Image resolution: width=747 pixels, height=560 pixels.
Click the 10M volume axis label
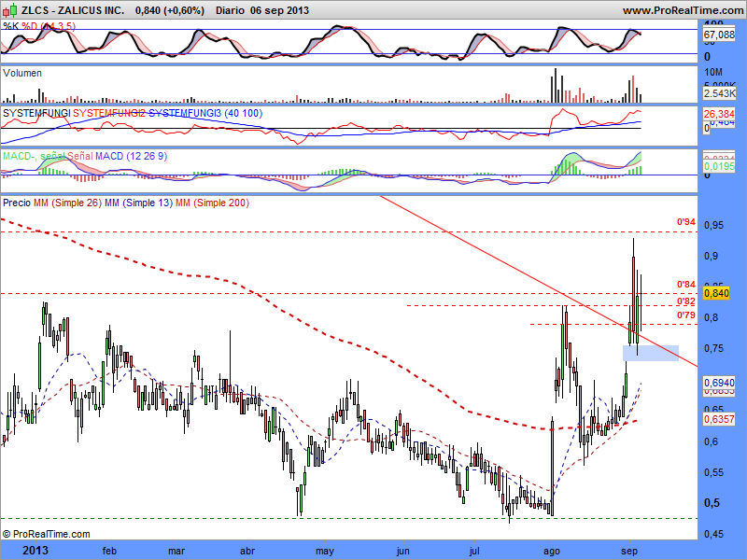point(713,72)
